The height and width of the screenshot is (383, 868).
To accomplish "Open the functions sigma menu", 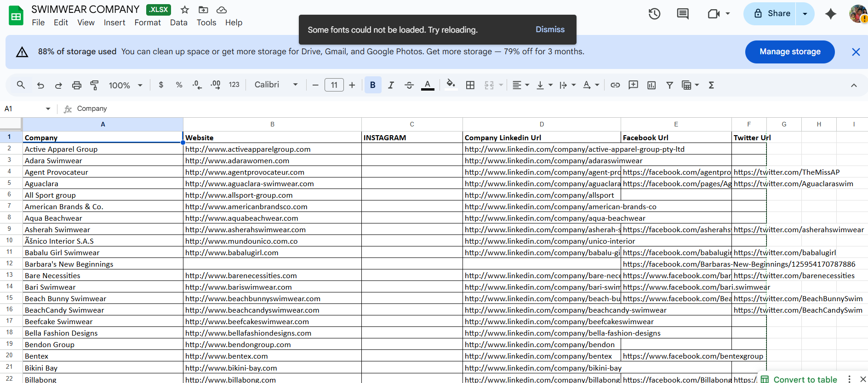I will point(711,85).
